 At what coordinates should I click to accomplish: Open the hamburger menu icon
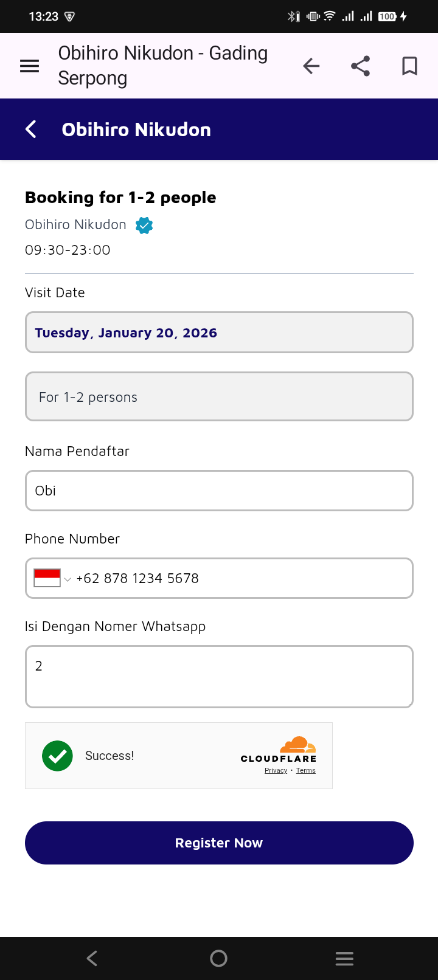coord(30,66)
